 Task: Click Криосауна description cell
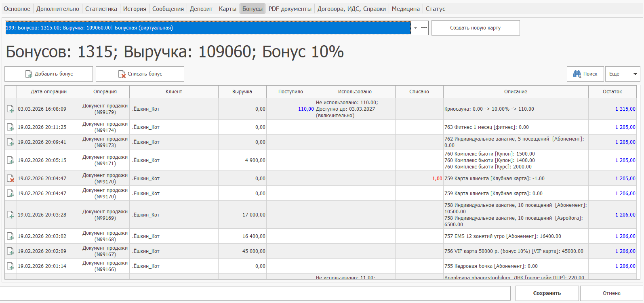516,109
